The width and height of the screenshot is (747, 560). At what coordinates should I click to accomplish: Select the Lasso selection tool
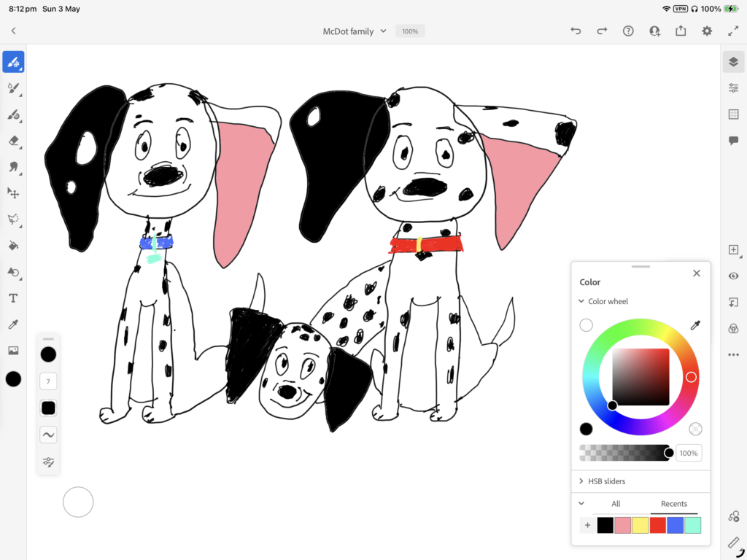(13, 219)
